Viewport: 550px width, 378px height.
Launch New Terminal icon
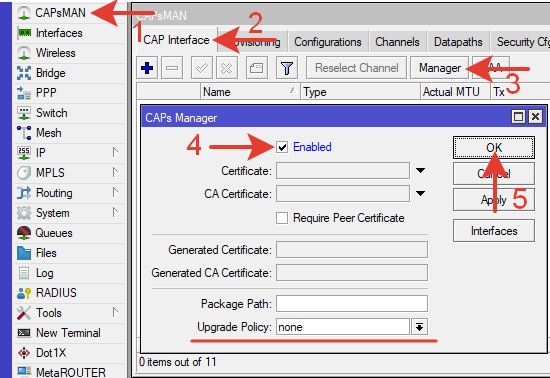click(x=24, y=333)
